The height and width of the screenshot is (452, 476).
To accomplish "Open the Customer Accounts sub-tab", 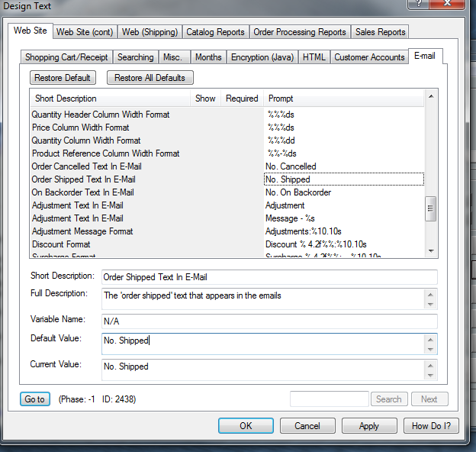I will [369, 57].
